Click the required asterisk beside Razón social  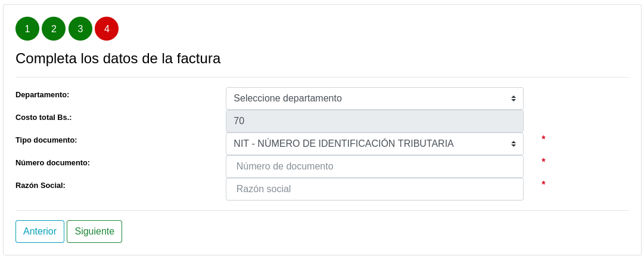(x=543, y=185)
